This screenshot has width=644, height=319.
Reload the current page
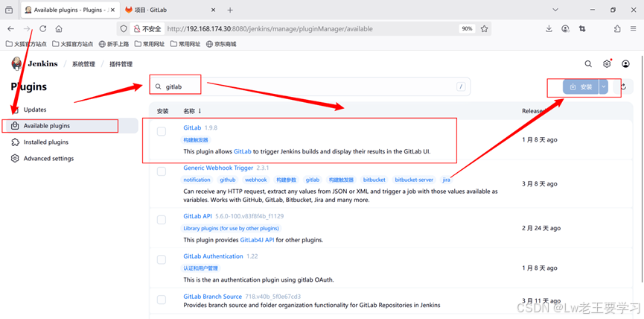coord(42,29)
